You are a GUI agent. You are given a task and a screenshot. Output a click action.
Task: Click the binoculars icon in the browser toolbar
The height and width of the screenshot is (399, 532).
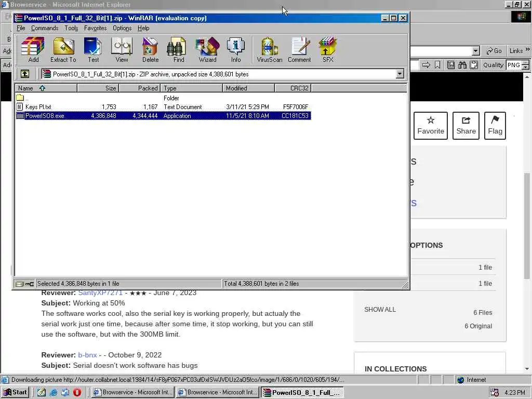(x=462, y=65)
